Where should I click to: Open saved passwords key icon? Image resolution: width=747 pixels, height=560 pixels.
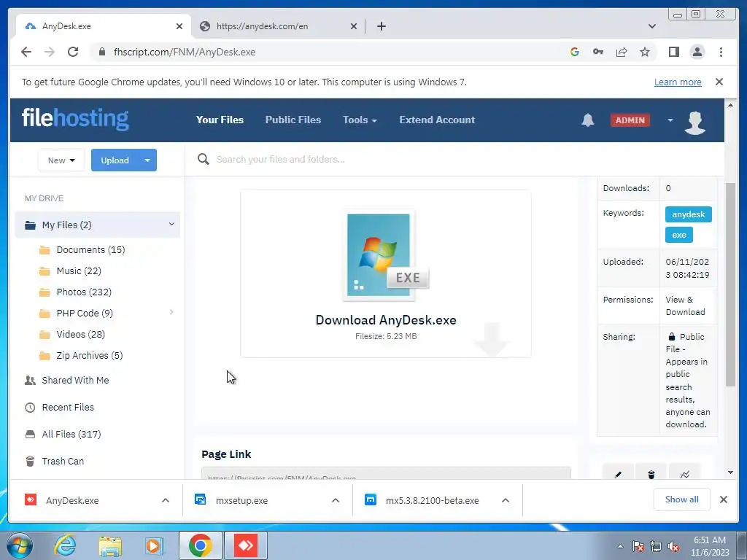(598, 52)
